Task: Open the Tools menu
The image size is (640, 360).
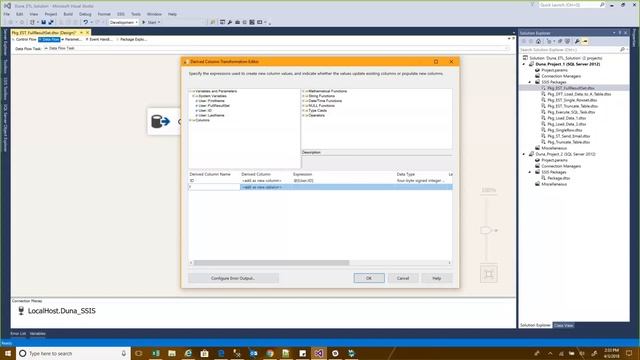Action: (136, 14)
